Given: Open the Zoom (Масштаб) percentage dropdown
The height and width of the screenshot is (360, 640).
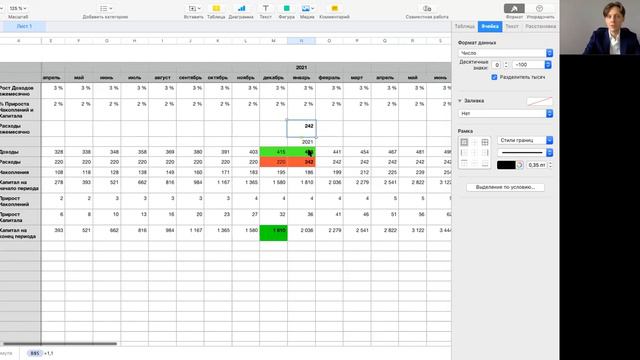Looking at the screenshot, I should 18,8.
